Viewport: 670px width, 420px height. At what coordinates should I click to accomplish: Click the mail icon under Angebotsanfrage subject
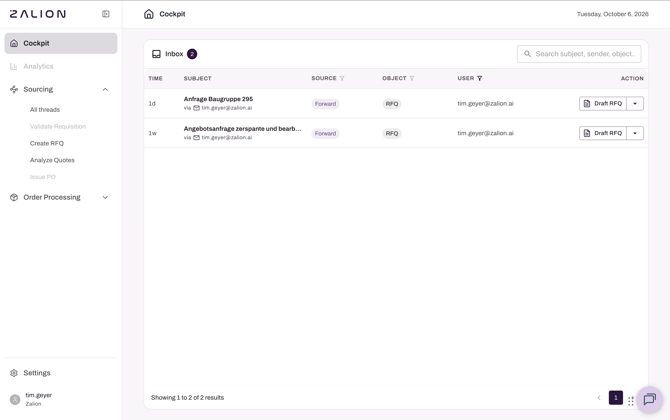(x=197, y=138)
